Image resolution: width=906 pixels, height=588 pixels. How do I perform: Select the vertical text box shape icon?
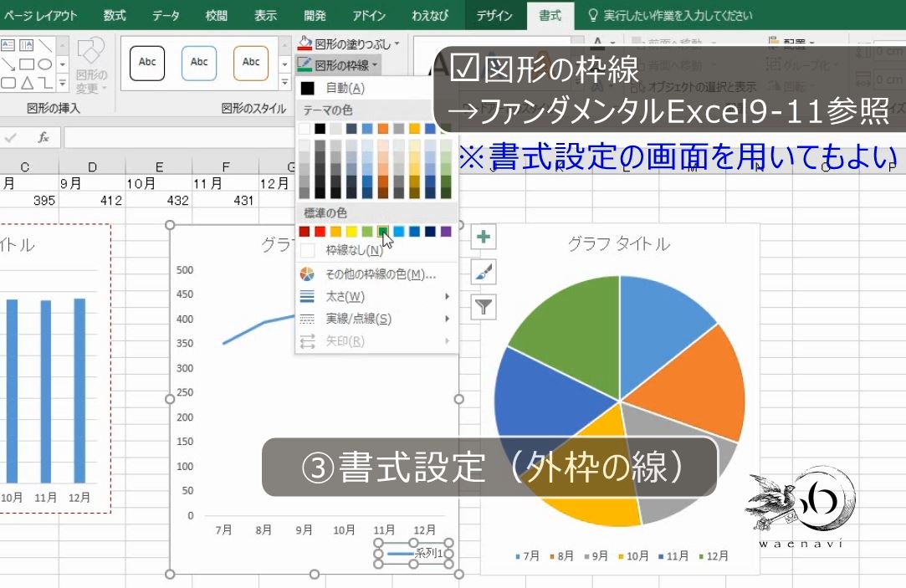click(x=26, y=45)
